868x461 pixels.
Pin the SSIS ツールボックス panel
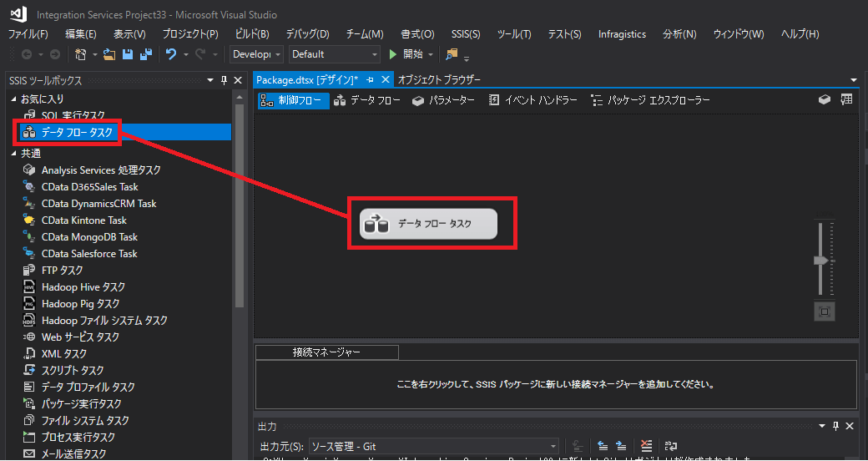coord(224,80)
